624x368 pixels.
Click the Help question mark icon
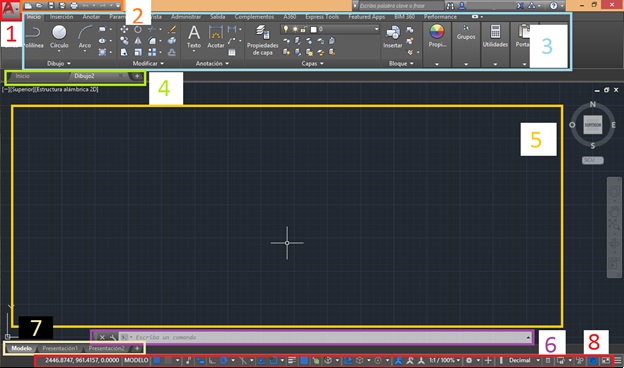point(554,6)
